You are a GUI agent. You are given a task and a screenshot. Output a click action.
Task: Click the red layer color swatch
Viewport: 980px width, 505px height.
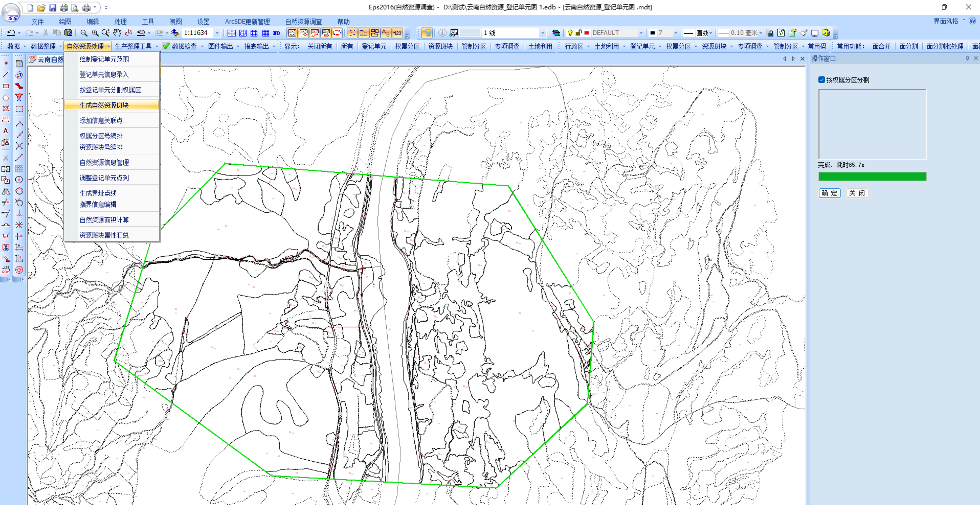[x=586, y=33]
